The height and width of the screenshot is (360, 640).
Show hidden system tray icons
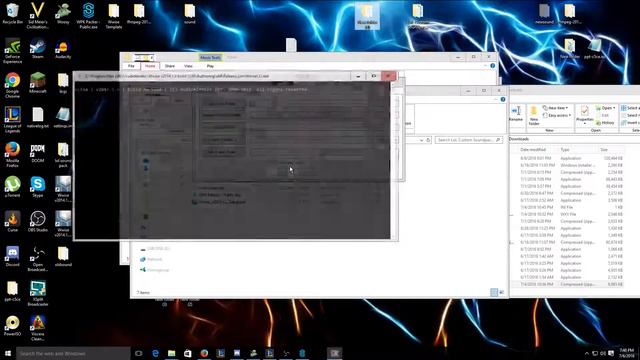click(587, 353)
